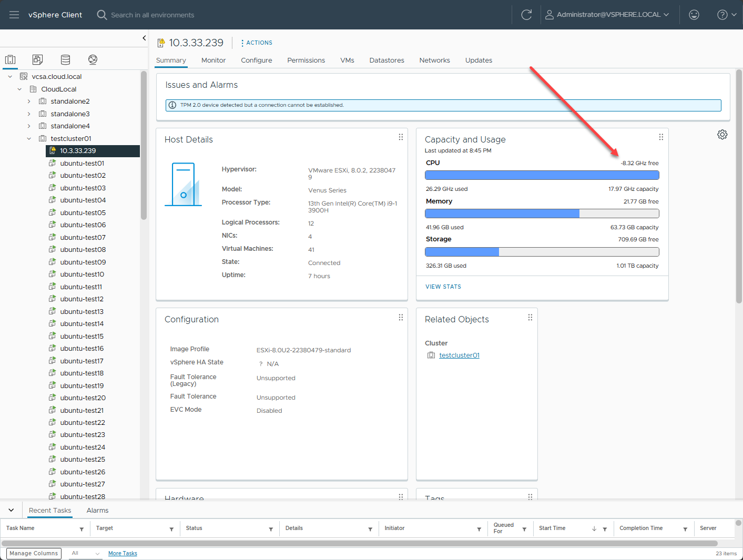Viewport: 743px width, 560px height.
Task: Open the smiley feedback icon
Action: 694,15
